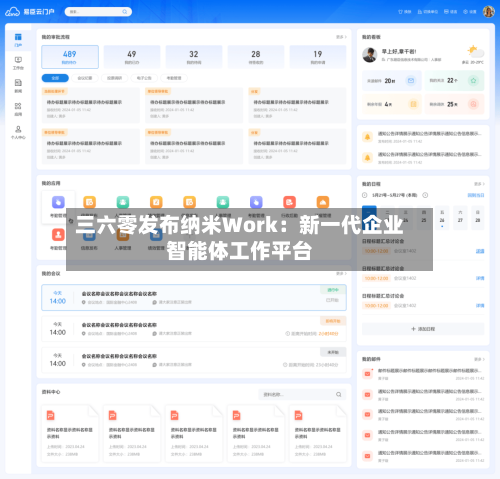
Task: Click greeting text 早上好
Action: [x=399, y=51]
